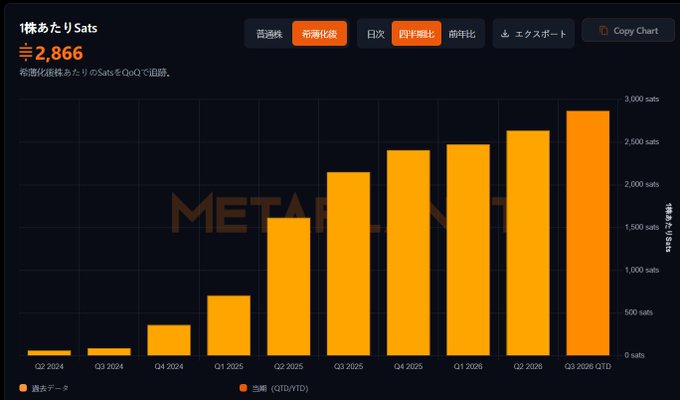Click the Copy Chart button
The image size is (680, 400).
click(x=628, y=30)
